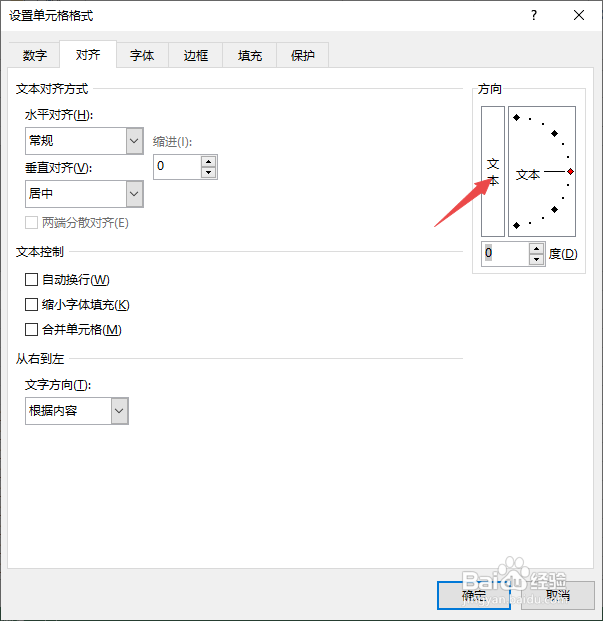Enable 自动换行 checkbox

click(31, 280)
